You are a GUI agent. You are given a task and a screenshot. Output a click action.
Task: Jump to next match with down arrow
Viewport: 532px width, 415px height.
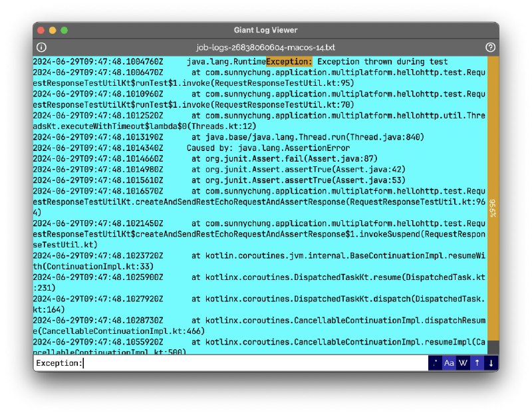(x=491, y=363)
